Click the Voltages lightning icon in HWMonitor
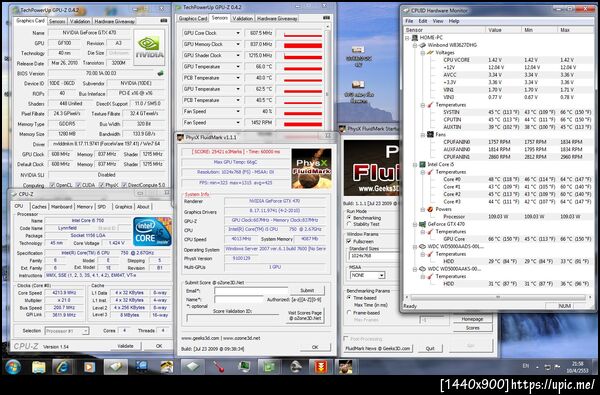 430,52
